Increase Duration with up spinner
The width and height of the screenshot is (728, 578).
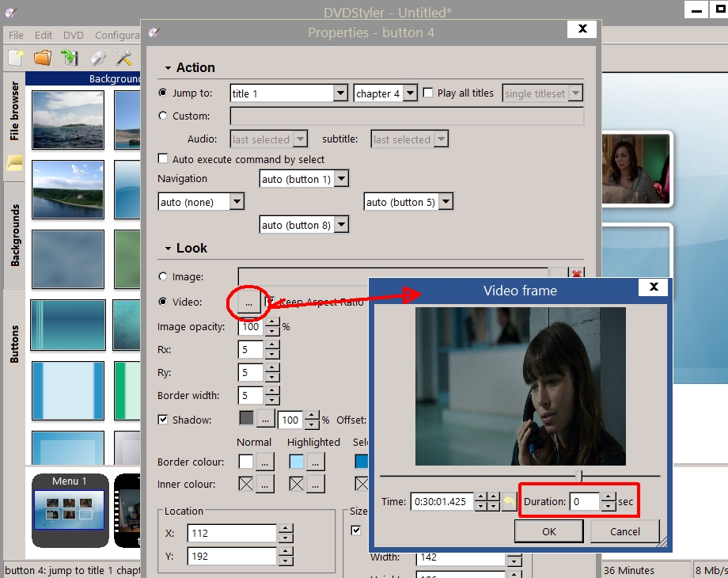click(x=609, y=496)
